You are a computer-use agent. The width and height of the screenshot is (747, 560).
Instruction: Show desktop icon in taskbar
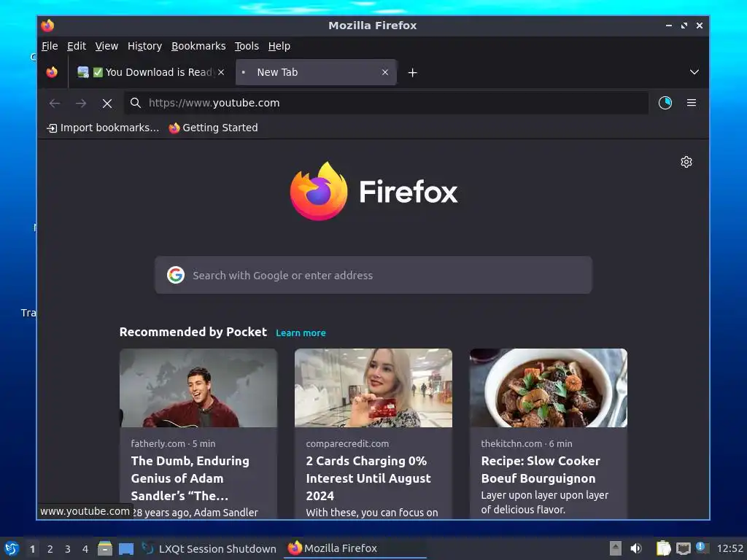coord(126,548)
